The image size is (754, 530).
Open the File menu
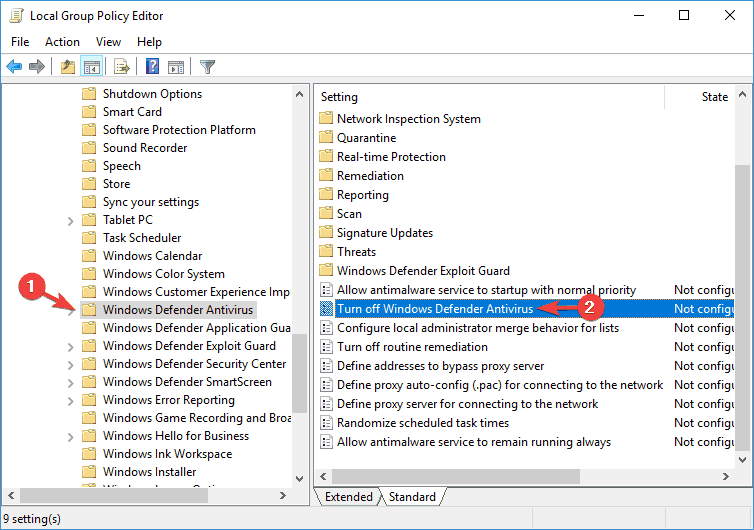pos(20,42)
